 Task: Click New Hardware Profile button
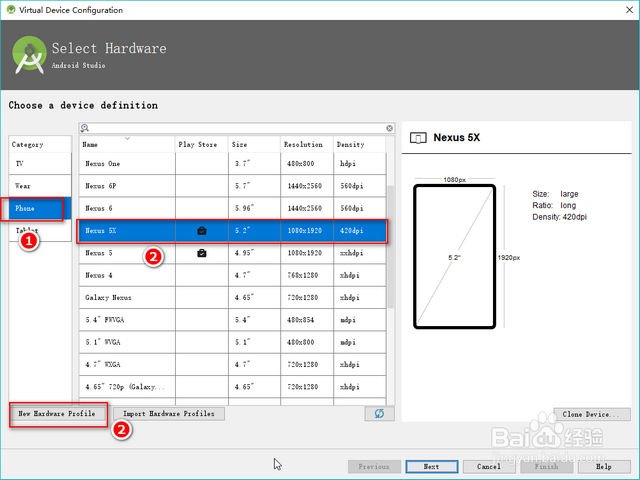coord(57,414)
